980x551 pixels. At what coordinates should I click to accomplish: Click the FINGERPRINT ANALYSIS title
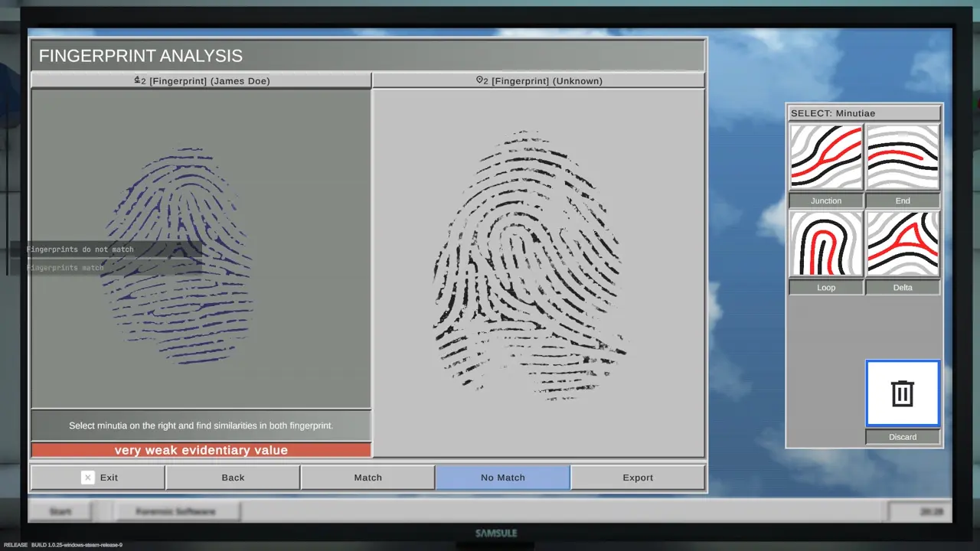coord(141,56)
